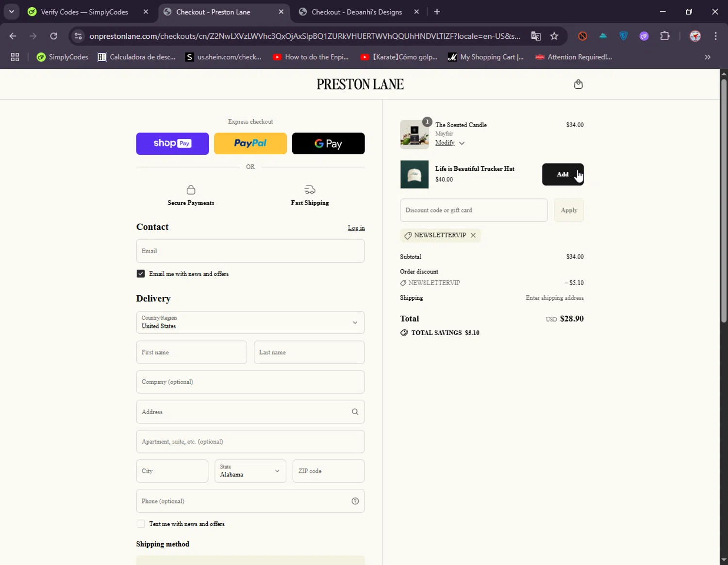This screenshot has width=728, height=565.
Task: Switch to Checkout Debanhi's Designs tab
Action: (357, 12)
